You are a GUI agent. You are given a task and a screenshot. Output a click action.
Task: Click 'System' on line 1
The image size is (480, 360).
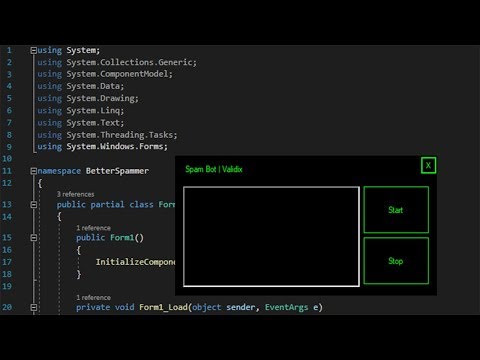tap(81, 50)
